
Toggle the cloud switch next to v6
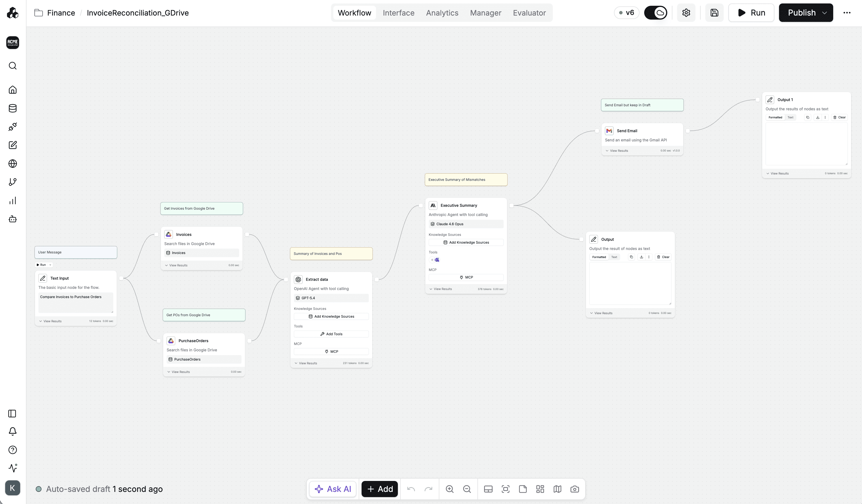coord(655,13)
